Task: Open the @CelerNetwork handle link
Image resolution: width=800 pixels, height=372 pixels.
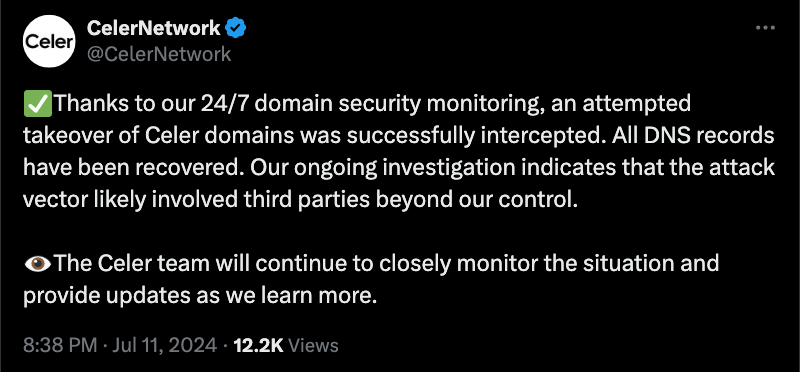Action: [159, 54]
